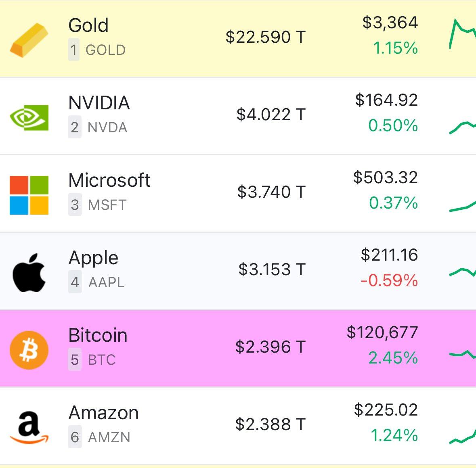Click Bitcoin's $2.396 T market cap
This screenshot has width=476, height=468.
270,347
